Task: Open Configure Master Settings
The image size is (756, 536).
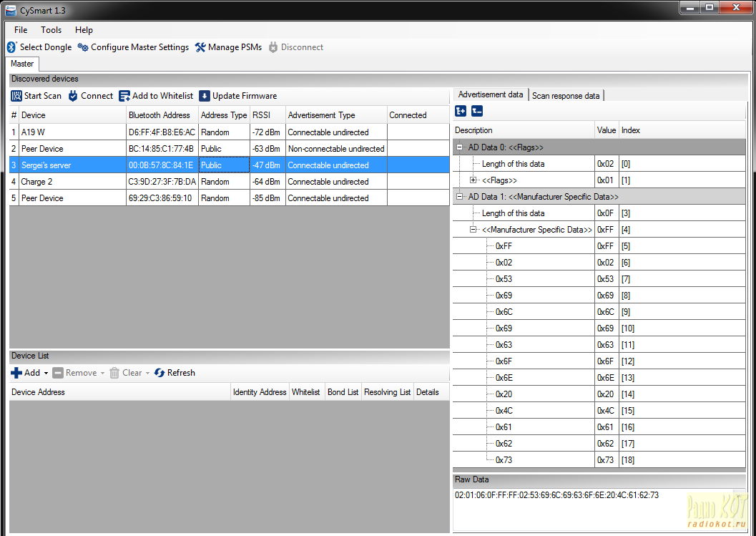Action: tap(133, 47)
